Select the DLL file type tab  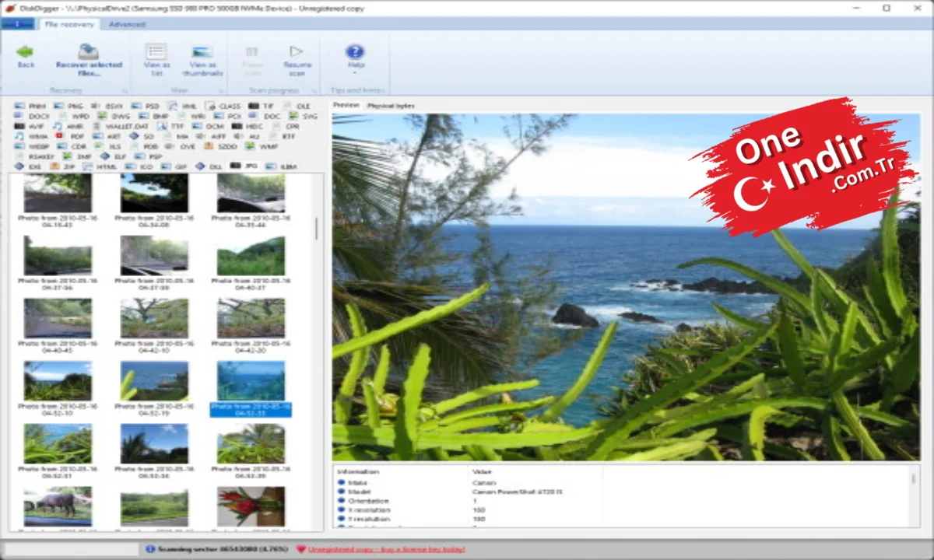click(209, 166)
